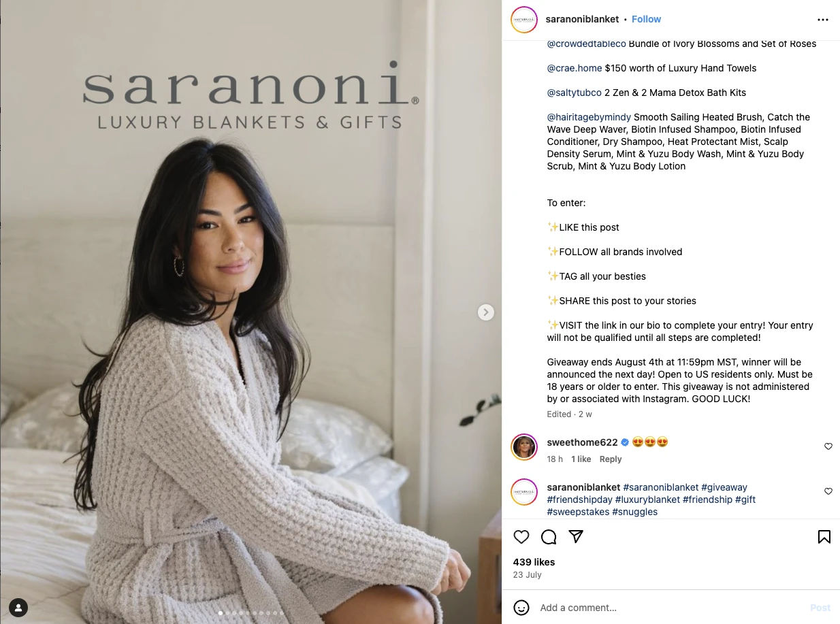Open the @saltytubco mention
The width and height of the screenshot is (840, 624).
point(575,93)
